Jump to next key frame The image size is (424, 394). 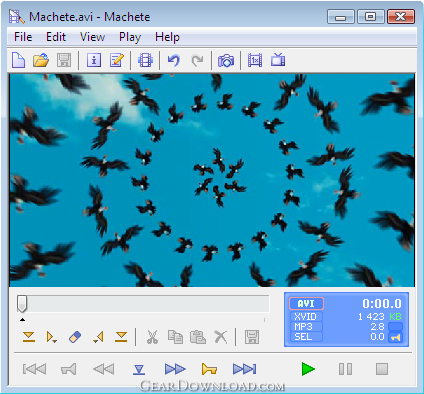(209, 369)
